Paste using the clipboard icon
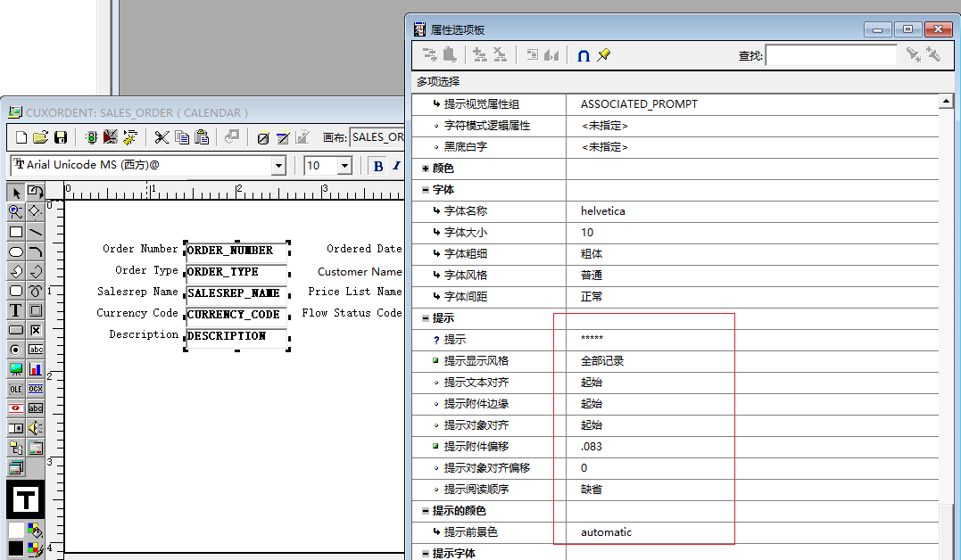 [203, 139]
